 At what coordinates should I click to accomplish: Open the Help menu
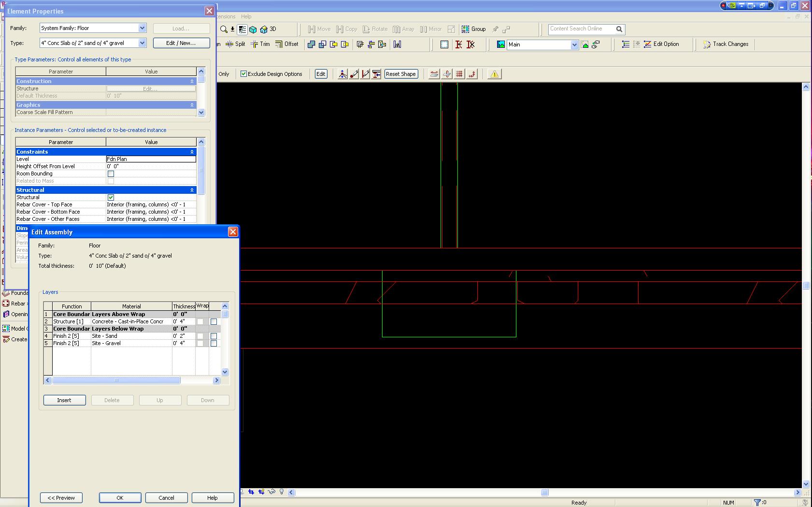[x=246, y=16]
